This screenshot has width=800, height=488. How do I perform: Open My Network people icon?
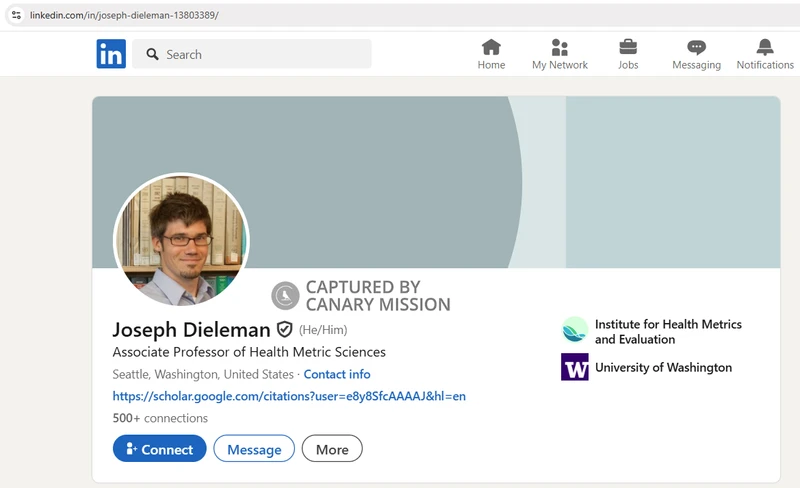point(560,47)
